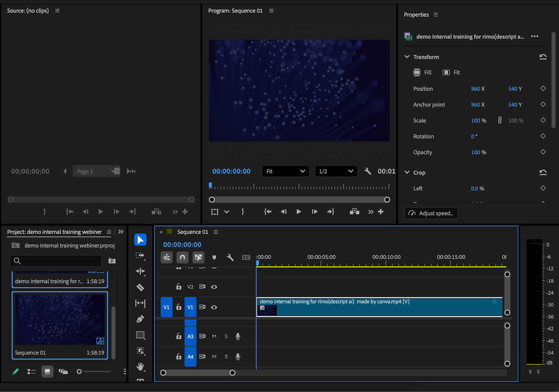Add a marker in the timeline
The width and height of the screenshot is (559, 392).
(x=214, y=258)
